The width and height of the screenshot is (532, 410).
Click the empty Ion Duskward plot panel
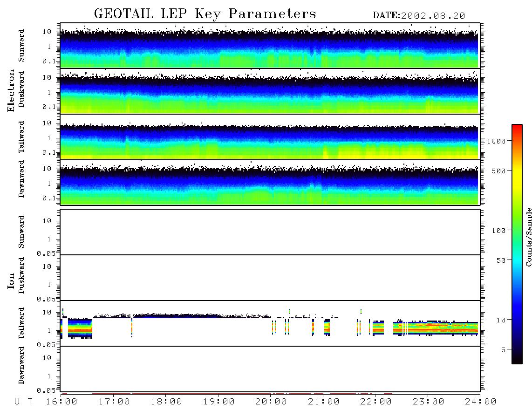point(270,278)
